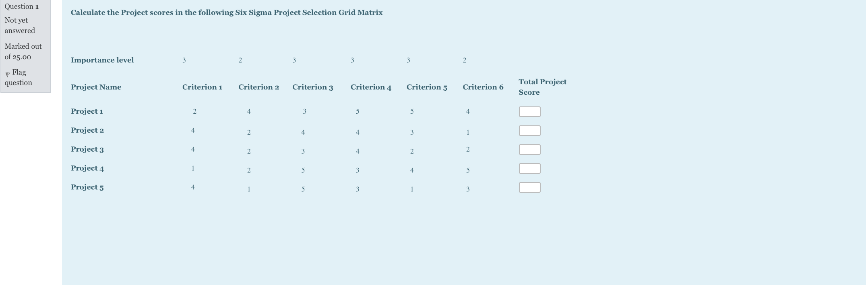Click the Project Name column header
Image resolution: width=868 pixels, height=285 pixels.
coord(96,87)
